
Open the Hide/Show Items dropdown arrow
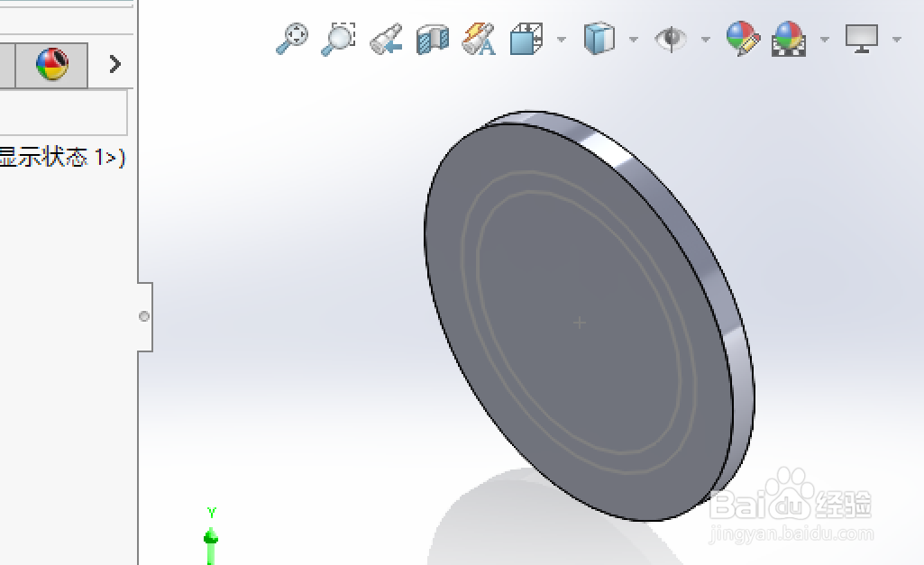705,40
